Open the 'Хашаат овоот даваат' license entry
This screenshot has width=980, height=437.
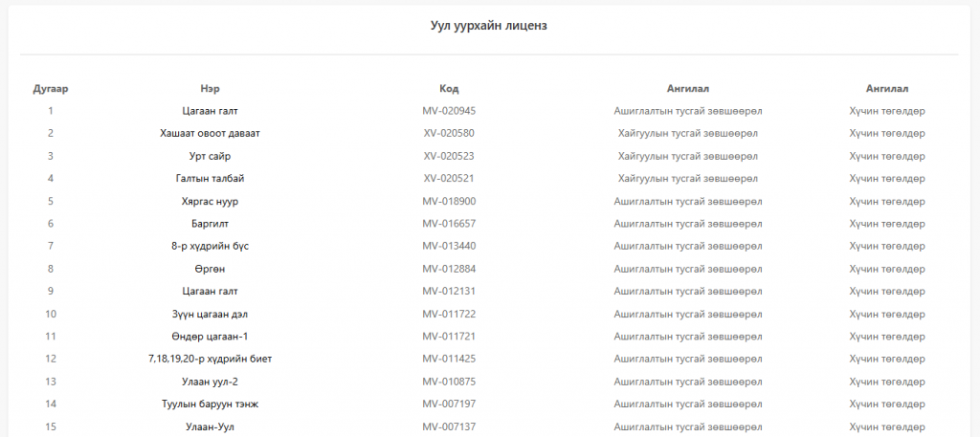coord(210,133)
